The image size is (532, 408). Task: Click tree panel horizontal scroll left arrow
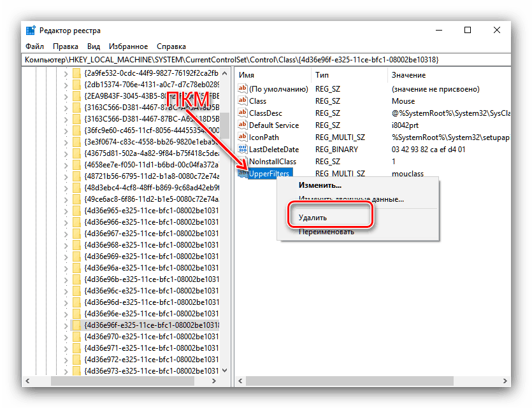pyautogui.click(x=28, y=381)
